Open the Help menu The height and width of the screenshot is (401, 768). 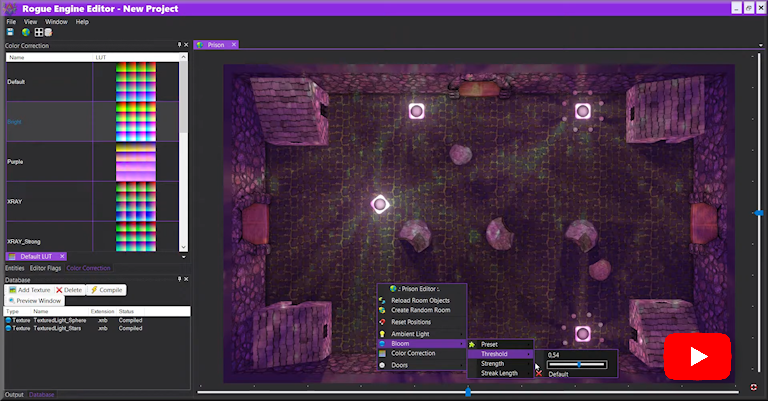(x=82, y=22)
